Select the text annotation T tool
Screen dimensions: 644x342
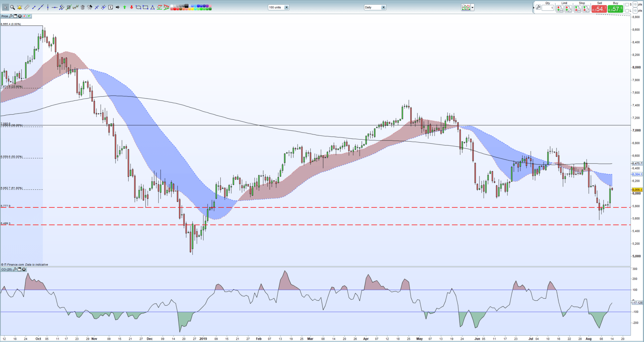[110, 7]
